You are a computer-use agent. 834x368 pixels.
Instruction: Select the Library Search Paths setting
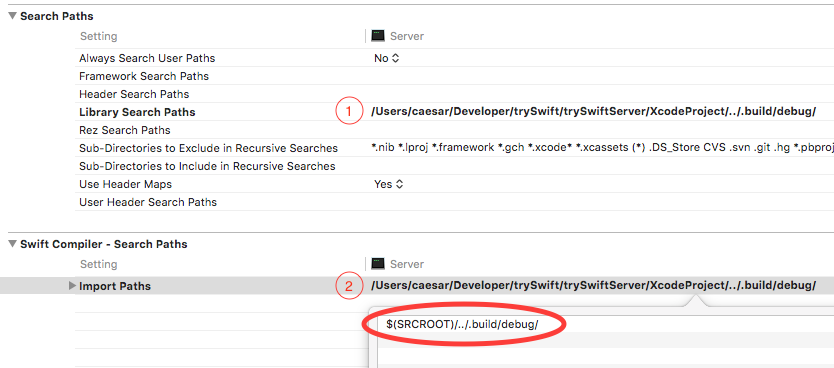(137, 113)
